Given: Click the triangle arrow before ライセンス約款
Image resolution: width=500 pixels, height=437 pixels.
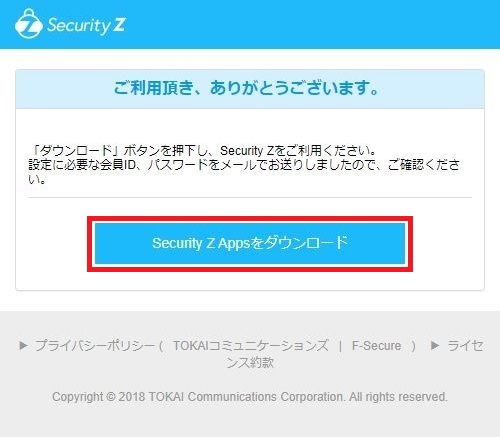Looking at the screenshot, I should coord(434,345).
